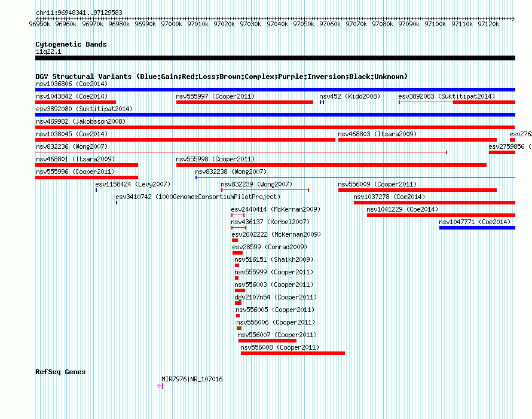Image resolution: width=532 pixels, height=419 pixels.
Task: Open the nsv469982 (Jakobsson2008) label
Action: coord(81,121)
